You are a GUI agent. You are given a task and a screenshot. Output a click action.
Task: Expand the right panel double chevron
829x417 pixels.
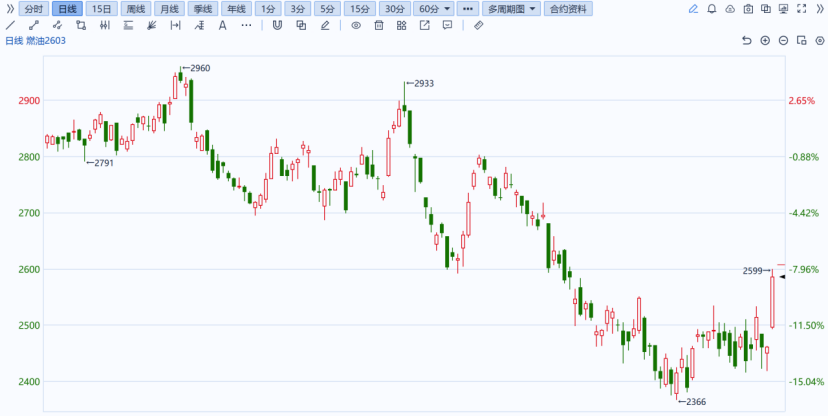[x=820, y=8]
